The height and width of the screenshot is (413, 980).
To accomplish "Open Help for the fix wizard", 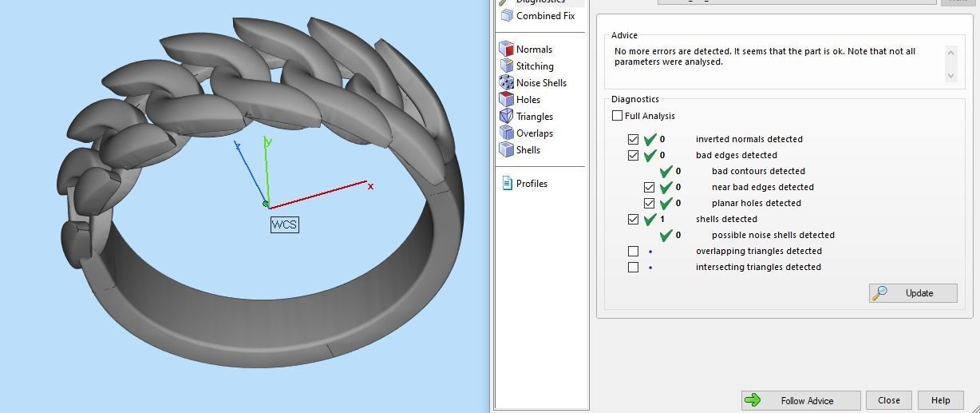I will point(940,401).
